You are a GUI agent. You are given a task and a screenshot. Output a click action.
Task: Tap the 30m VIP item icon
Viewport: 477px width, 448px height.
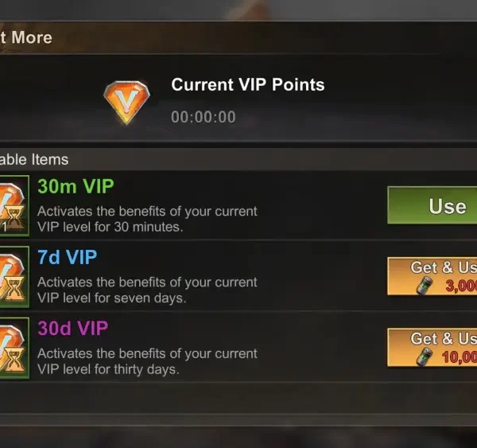click(14, 206)
